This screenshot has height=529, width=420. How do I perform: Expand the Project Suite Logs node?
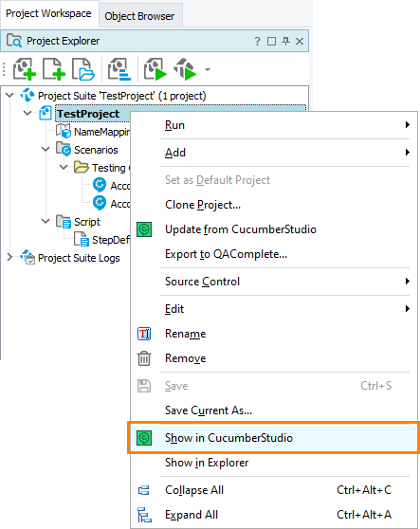pyautogui.click(x=9, y=257)
